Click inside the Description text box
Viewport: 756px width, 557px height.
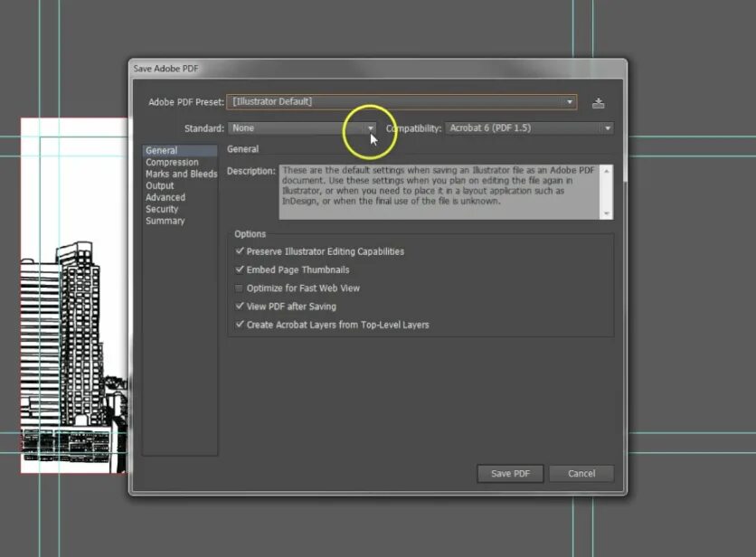439,192
